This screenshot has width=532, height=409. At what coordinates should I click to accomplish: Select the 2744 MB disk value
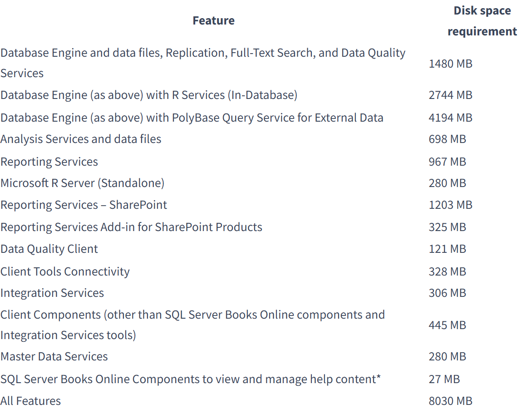pyautogui.click(x=450, y=95)
